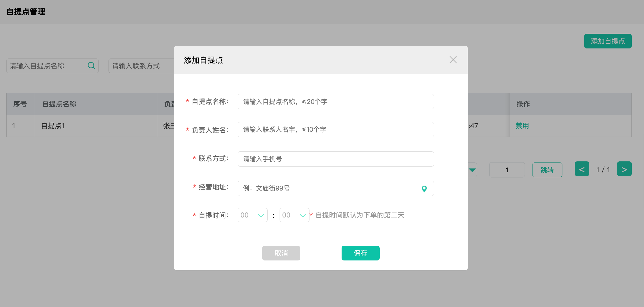Viewport: 644px width, 307px height.
Task: Close the 添加自提点 dialog
Action: pyautogui.click(x=453, y=60)
